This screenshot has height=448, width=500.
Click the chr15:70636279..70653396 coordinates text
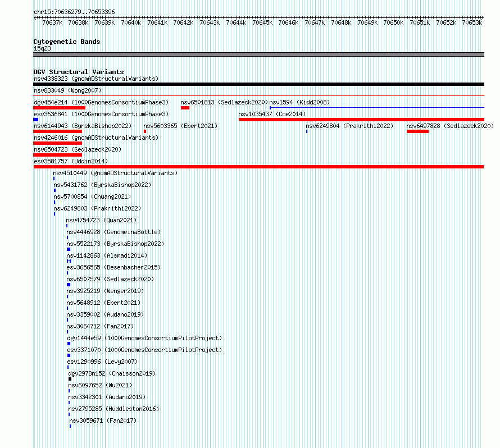(x=74, y=12)
